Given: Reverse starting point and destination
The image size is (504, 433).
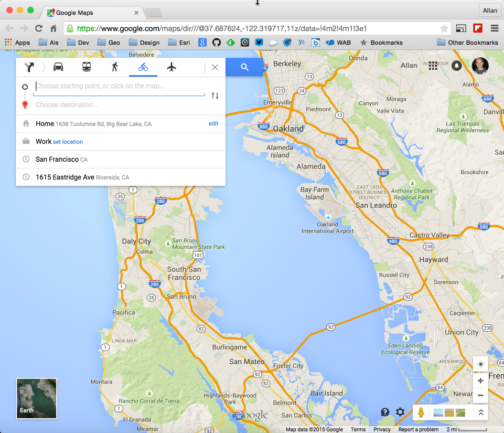Looking at the screenshot, I should [215, 96].
